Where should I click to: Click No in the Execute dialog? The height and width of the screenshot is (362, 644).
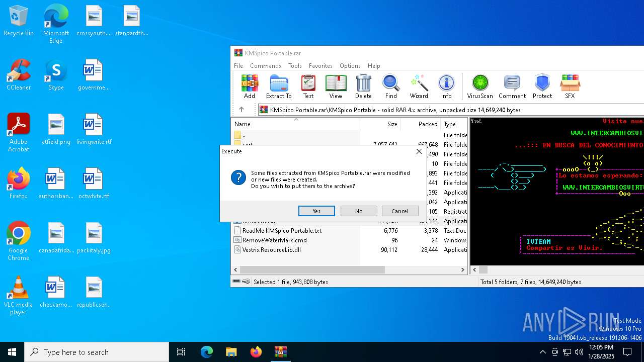359,211
